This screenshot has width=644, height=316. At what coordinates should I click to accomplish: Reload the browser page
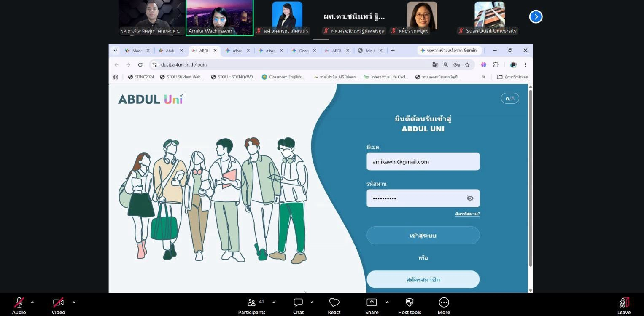[140, 65]
